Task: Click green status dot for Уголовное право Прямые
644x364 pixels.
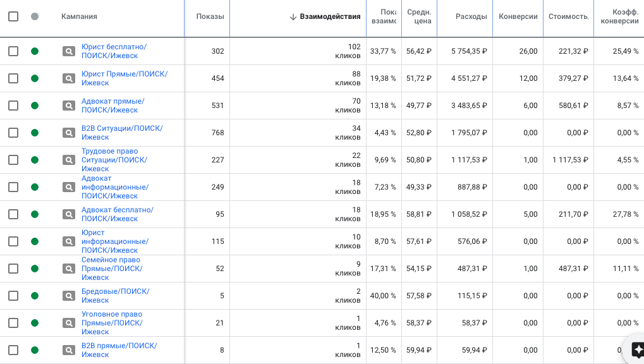Action: click(x=35, y=323)
